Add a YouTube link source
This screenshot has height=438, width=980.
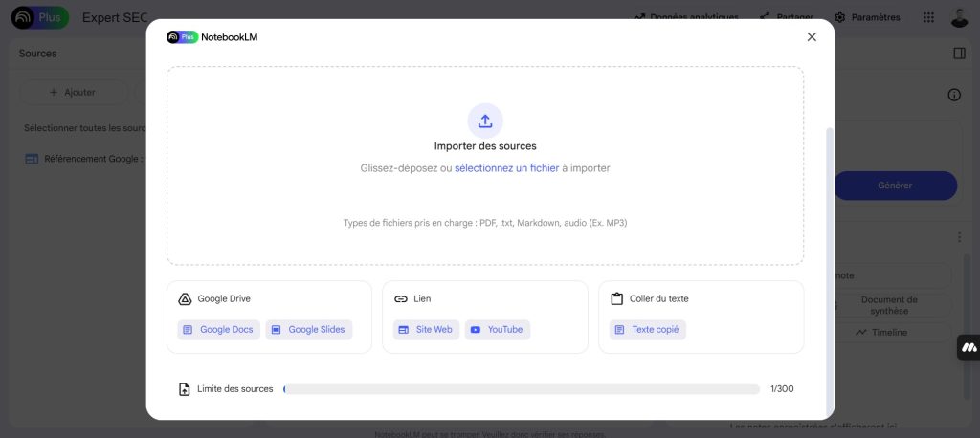[498, 329]
